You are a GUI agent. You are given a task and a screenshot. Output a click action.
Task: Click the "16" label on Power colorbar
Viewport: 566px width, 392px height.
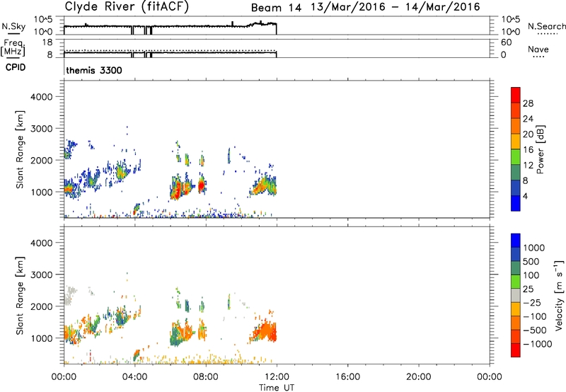point(528,150)
